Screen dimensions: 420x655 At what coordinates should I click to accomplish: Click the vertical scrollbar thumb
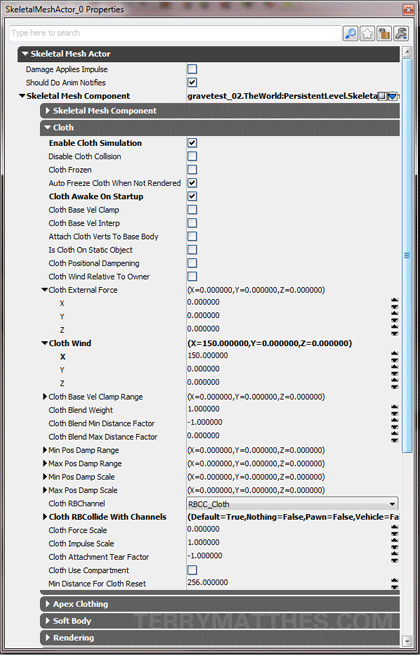click(407, 255)
